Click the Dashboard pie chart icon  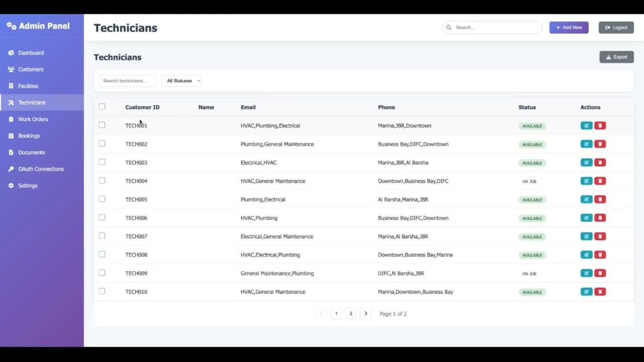click(11, 53)
